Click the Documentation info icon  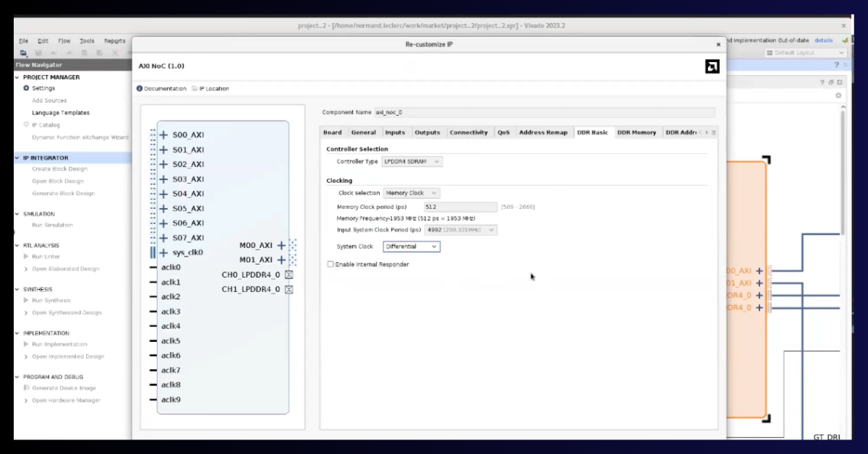[x=138, y=88]
